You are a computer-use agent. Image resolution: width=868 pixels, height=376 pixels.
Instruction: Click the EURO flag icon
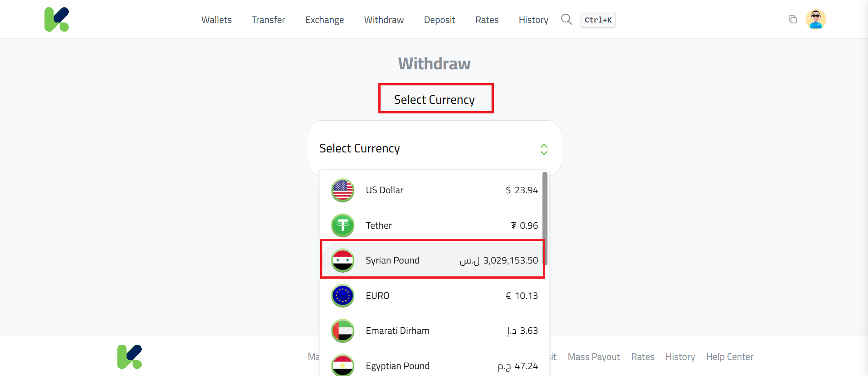[342, 296]
